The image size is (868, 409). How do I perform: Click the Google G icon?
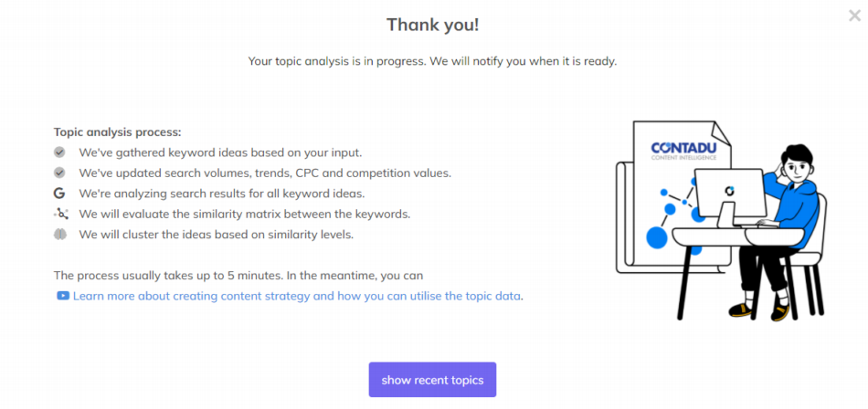tap(59, 194)
